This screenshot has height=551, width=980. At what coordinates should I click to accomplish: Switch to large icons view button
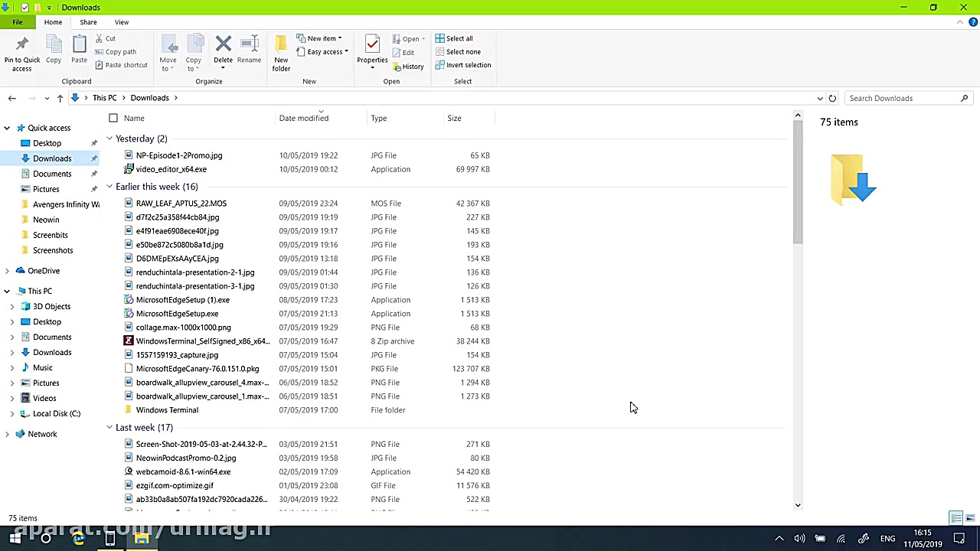(970, 518)
